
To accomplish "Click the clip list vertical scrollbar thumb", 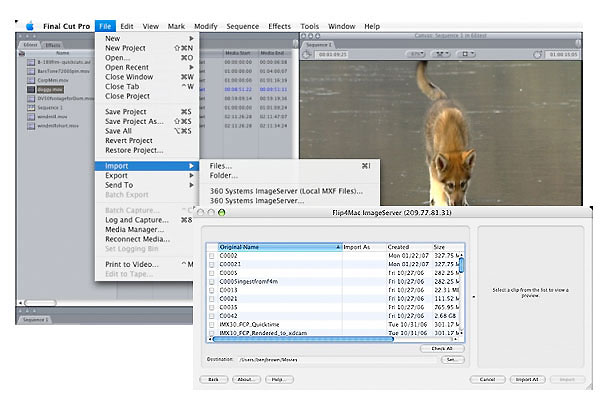I will (x=462, y=265).
